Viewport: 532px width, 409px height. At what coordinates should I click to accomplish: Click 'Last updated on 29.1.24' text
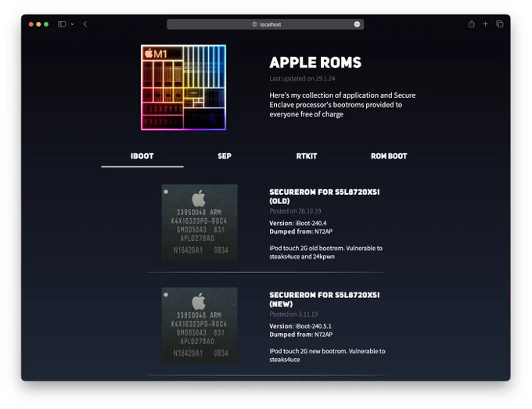tap(302, 79)
